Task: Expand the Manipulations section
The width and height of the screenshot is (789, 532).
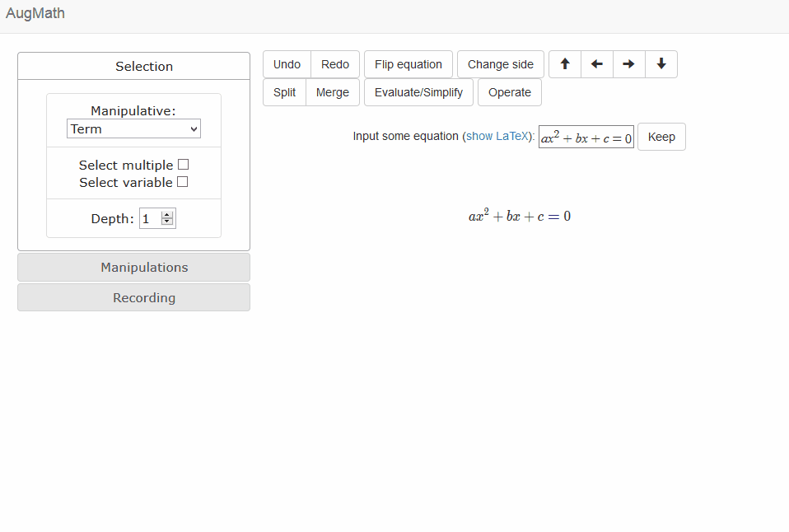Action: pos(134,268)
